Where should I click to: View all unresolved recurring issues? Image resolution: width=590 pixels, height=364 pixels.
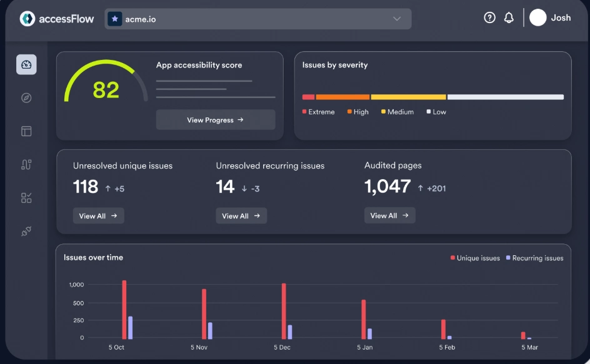pos(241,216)
